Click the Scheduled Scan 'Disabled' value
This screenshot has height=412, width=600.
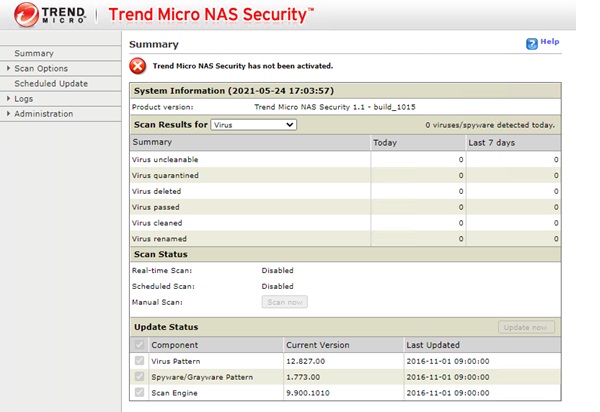point(277,286)
